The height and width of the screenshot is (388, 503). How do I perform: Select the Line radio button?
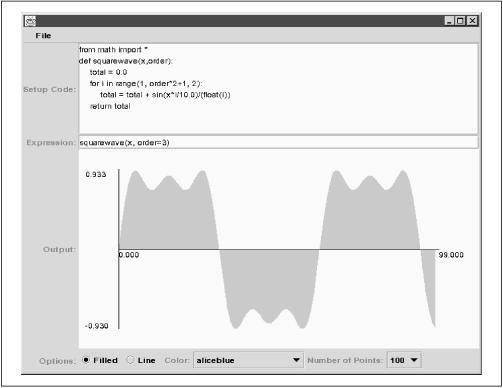[x=130, y=360]
